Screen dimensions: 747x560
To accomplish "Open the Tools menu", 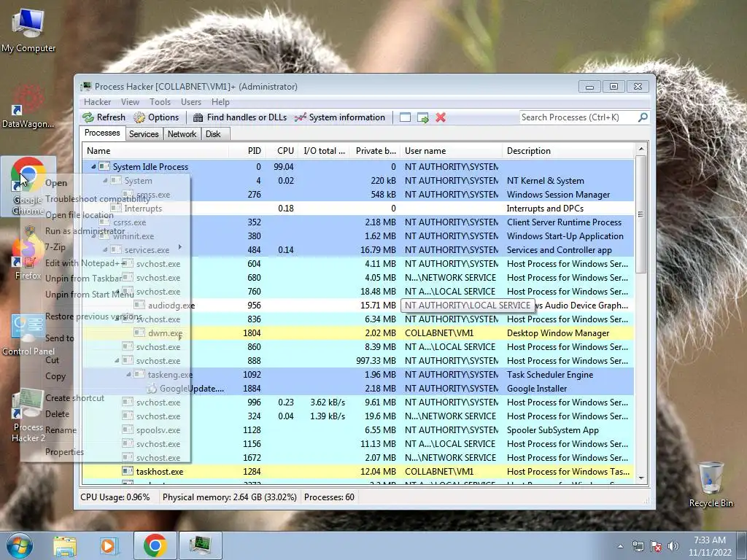I will click(160, 102).
